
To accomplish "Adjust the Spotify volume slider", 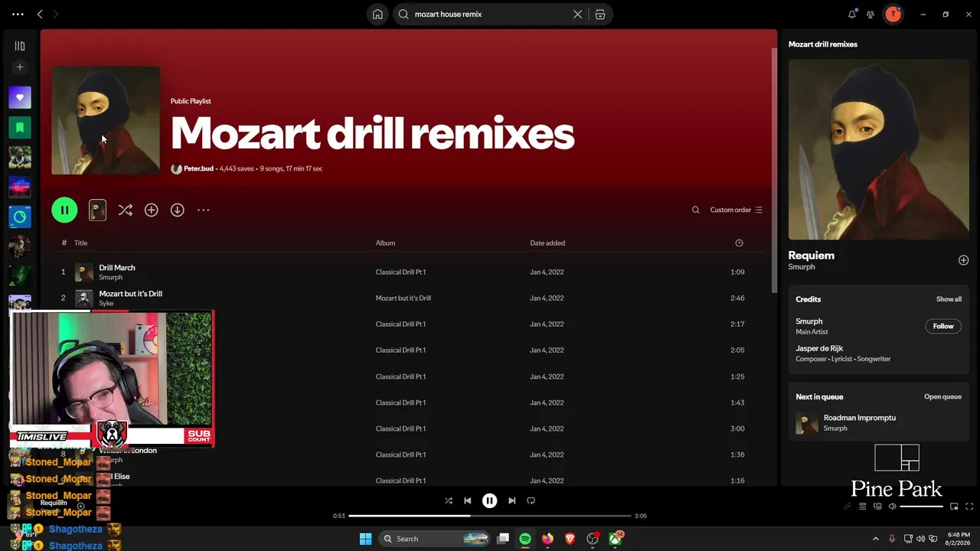I will (x=921, y=506).
